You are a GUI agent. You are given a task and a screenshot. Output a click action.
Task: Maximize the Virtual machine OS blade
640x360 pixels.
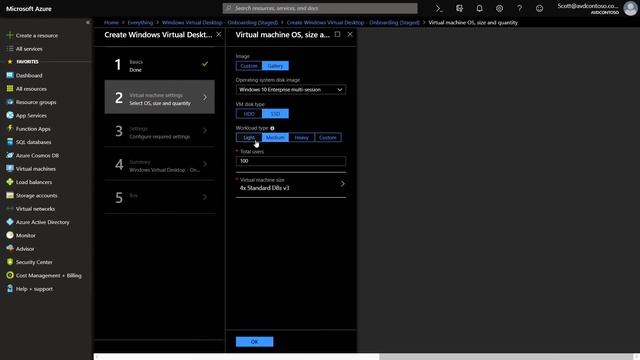pyautogui.click(x=337, y=34)
